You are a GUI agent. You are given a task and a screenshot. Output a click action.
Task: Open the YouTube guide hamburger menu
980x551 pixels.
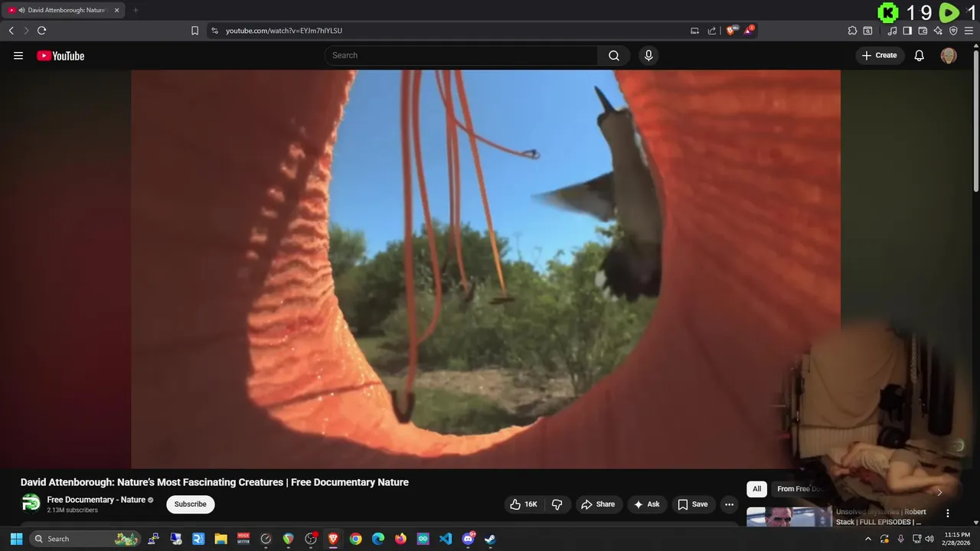click(18, 55)
